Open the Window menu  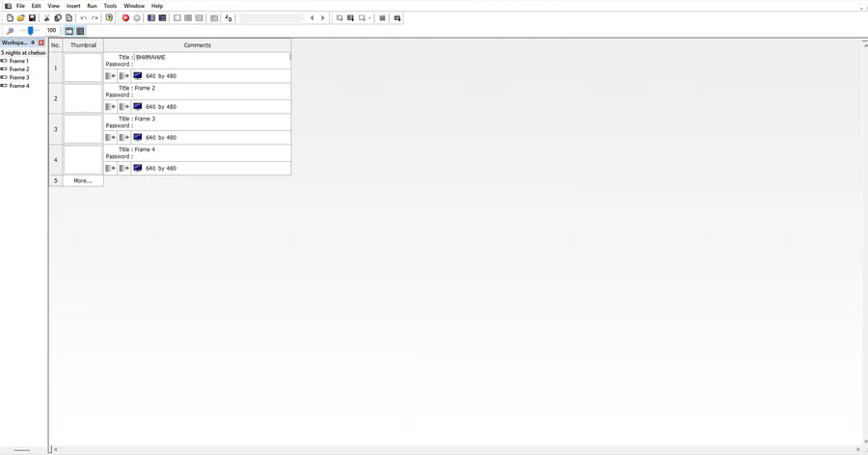(134, 6)
